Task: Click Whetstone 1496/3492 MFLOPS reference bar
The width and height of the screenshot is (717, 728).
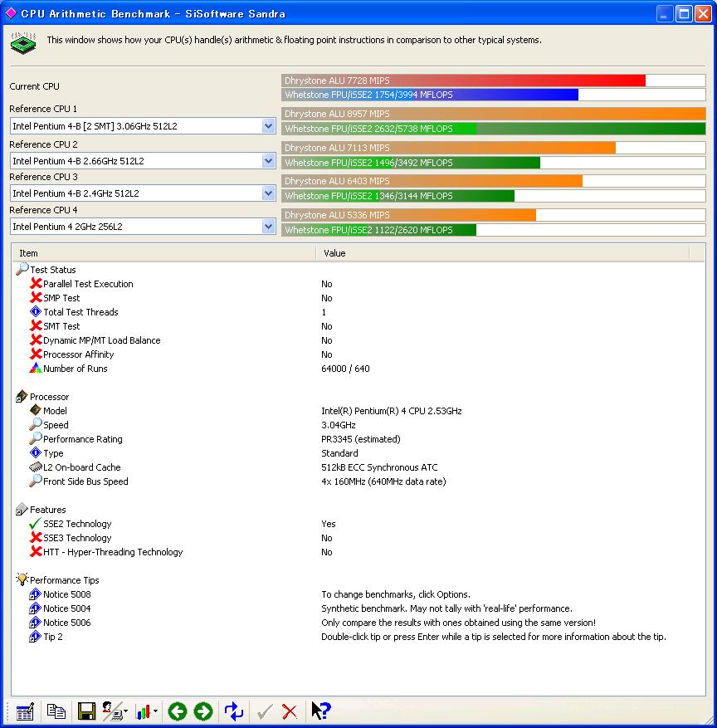Action: pos(493,163)
